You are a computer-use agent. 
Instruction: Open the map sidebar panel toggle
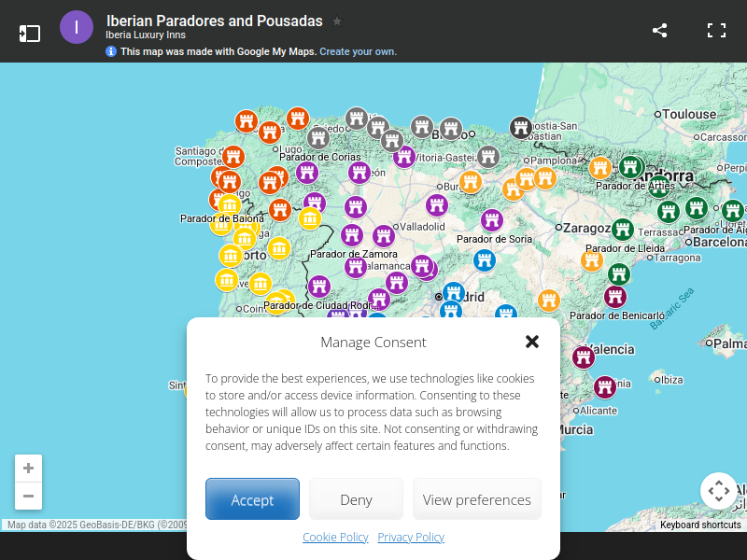tap(30, 33)
